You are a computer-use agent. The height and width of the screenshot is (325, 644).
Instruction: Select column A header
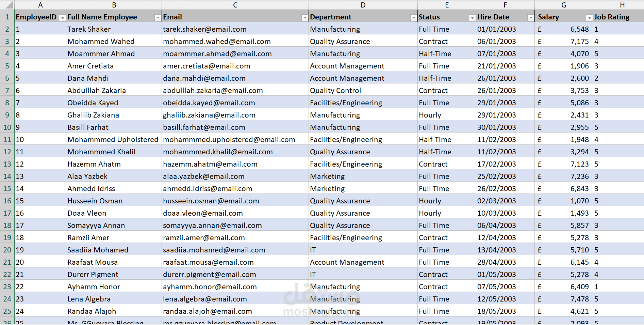point(40,5)
